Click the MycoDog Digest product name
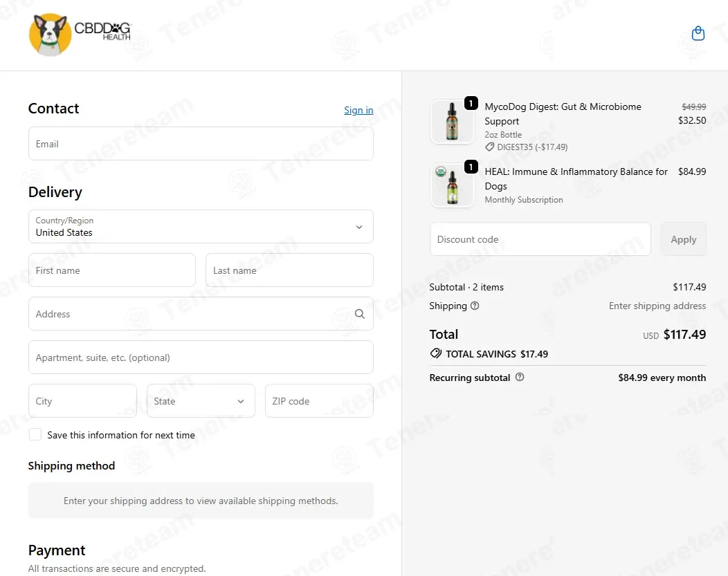The width and height of the screenshot is (728, 576). click(563, 113)
